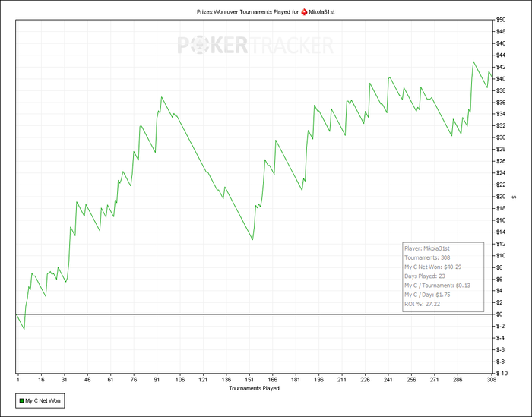Click the graph low point near tournament 151
The width and height of the screenshot is (532, 417).
click(252, 240)
